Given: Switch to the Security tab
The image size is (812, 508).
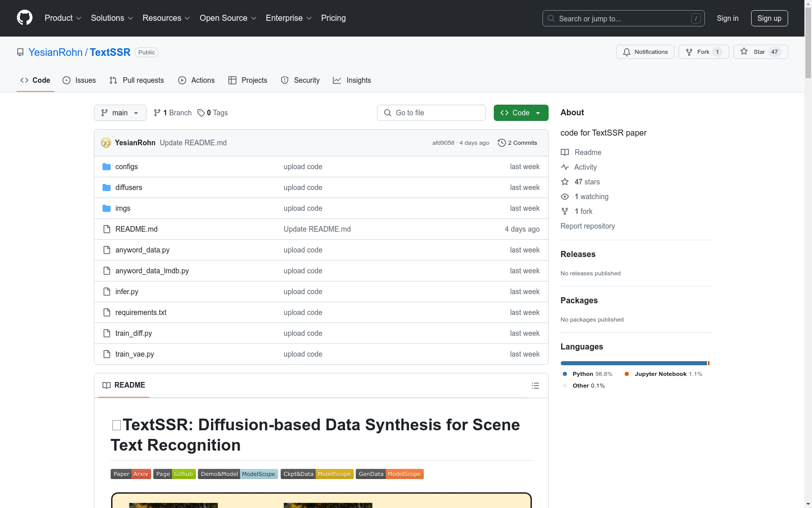Looking at the screenshot, I should (300, 80).
